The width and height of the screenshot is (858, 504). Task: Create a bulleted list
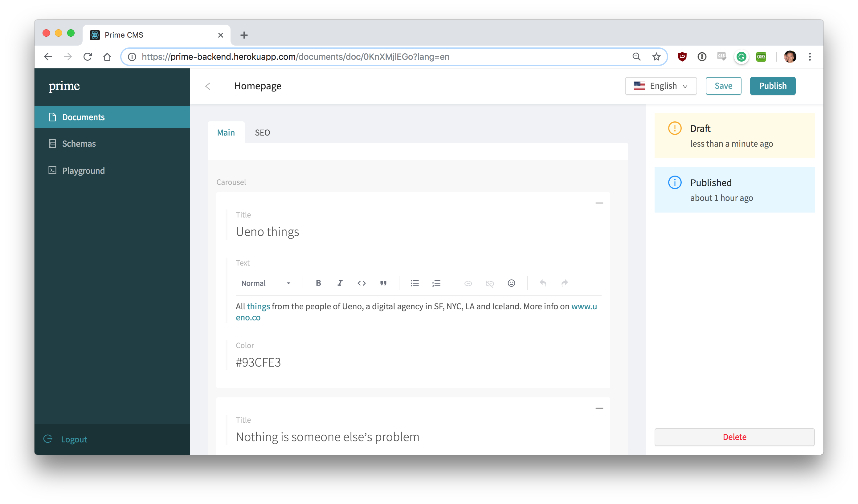click(x=415, y=283)
